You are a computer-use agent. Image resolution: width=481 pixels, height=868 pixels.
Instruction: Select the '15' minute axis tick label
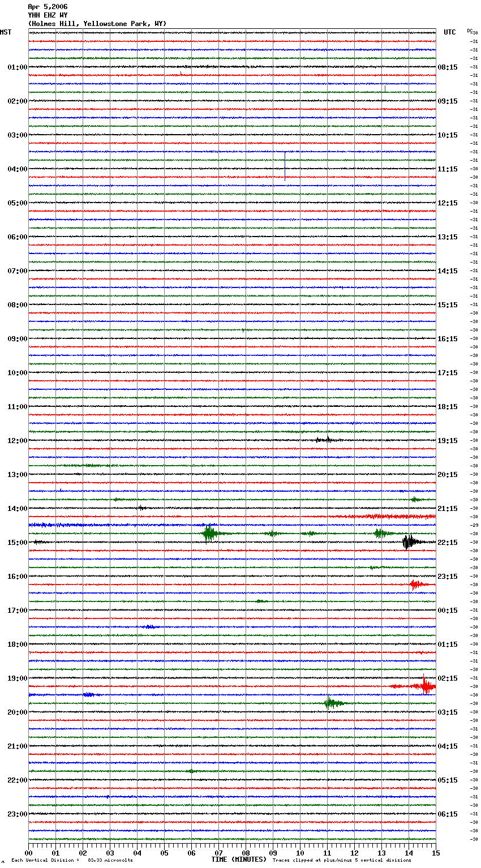click(436, 853)
